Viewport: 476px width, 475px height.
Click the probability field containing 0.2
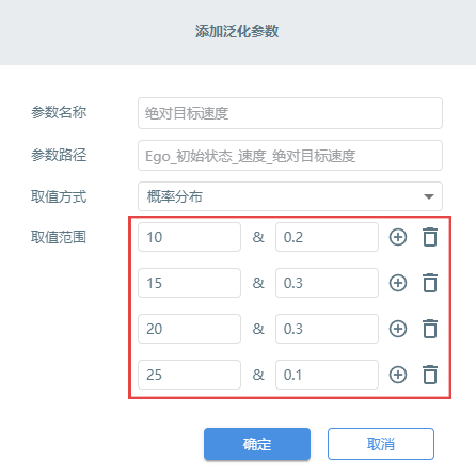[327, 237]
